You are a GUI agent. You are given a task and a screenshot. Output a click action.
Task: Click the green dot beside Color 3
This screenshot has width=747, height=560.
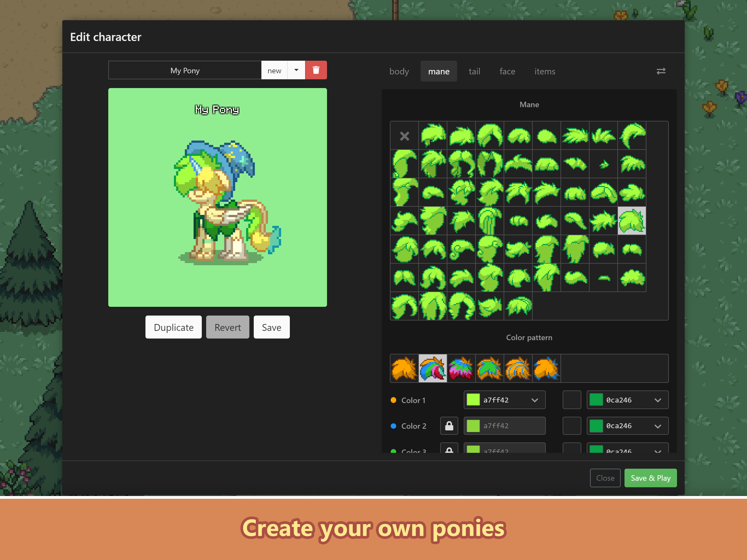tap(393, 451)
